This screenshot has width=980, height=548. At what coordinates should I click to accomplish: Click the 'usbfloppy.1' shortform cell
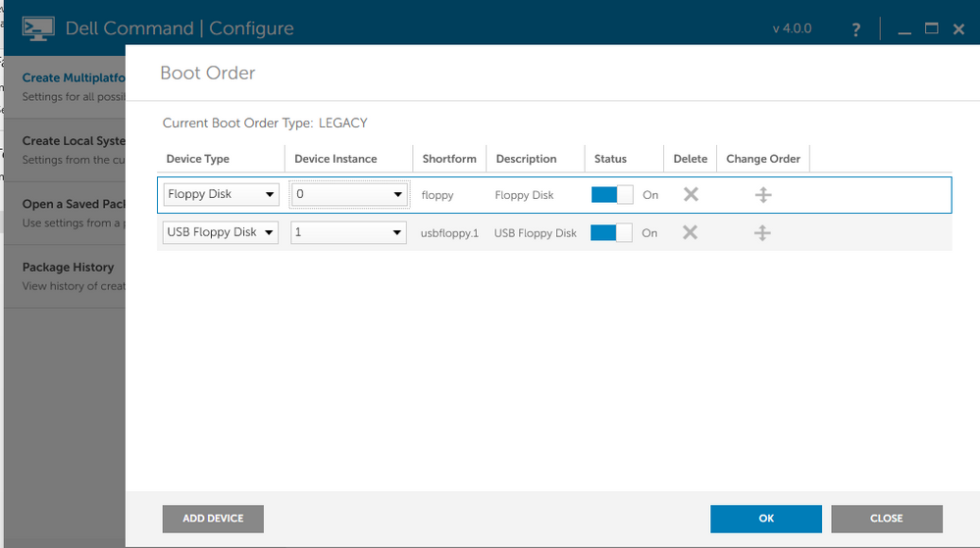tap(449, 233)
